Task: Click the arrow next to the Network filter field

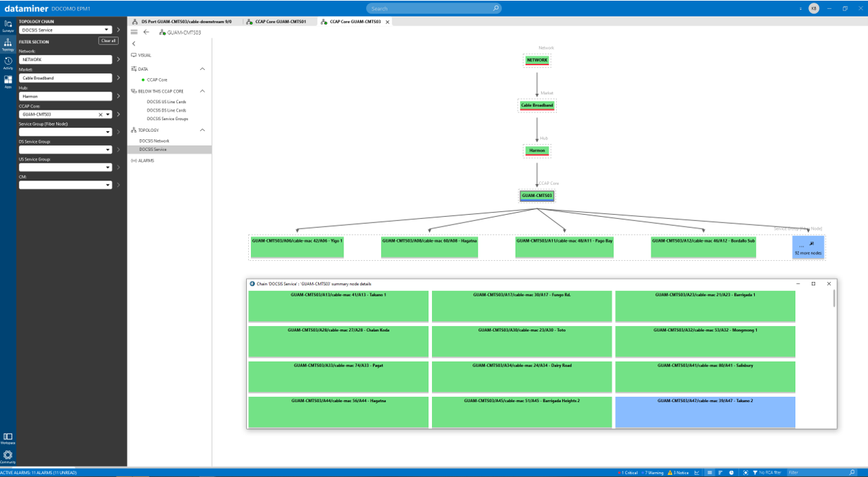Action: pyautogui.click(x=119, y=60)
